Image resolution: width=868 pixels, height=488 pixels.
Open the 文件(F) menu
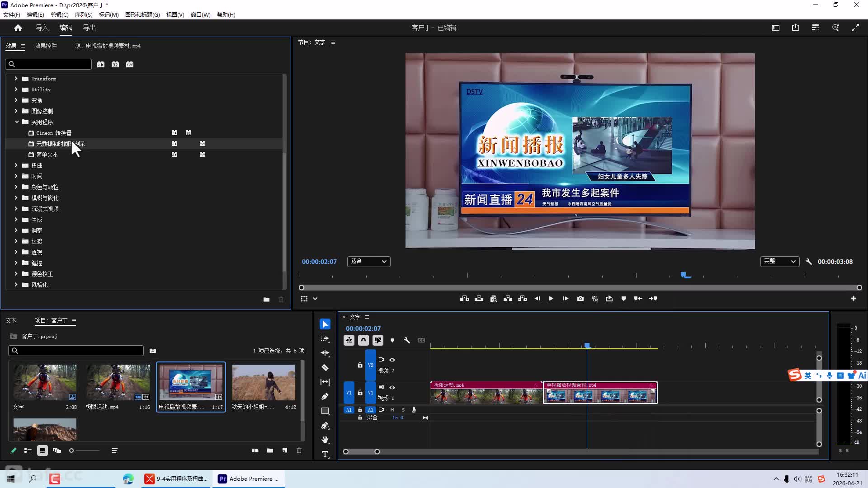12,14
